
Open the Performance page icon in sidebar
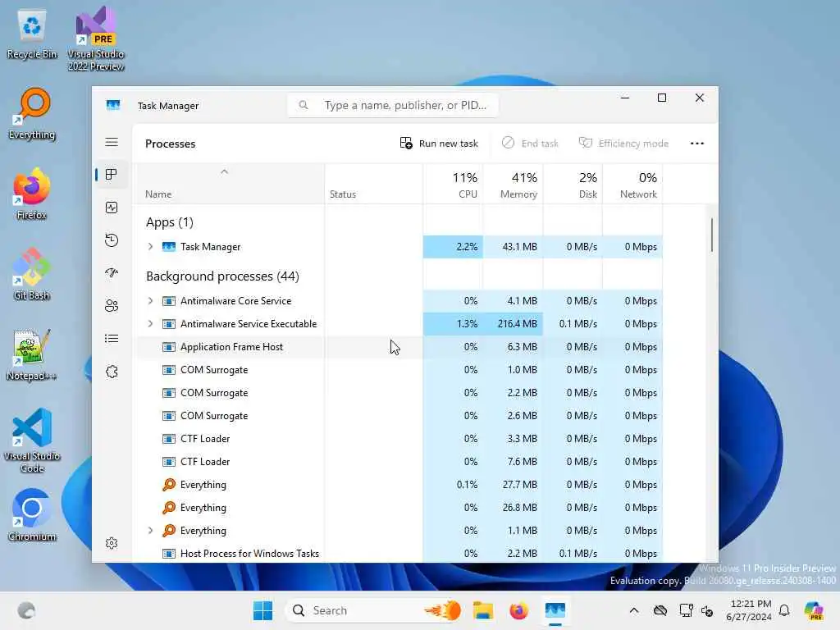[112, 208]
